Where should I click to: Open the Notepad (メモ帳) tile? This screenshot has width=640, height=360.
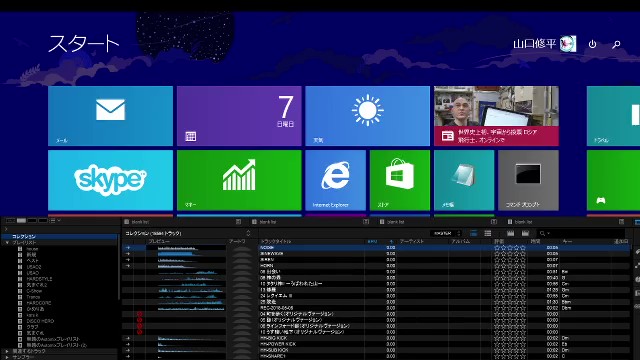[464, 180]
